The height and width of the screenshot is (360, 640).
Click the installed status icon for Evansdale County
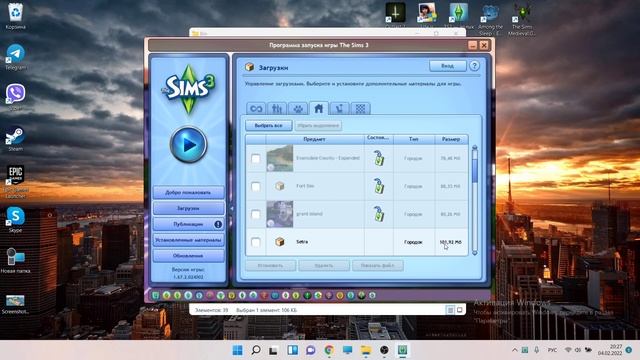[x=379, y=158]
